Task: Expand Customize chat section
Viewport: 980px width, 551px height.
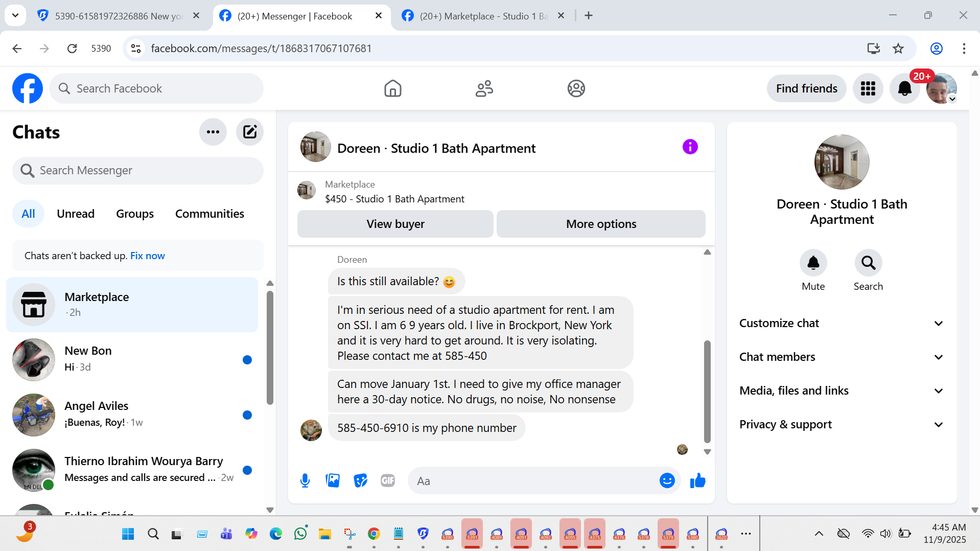Action: coord(842,324)
